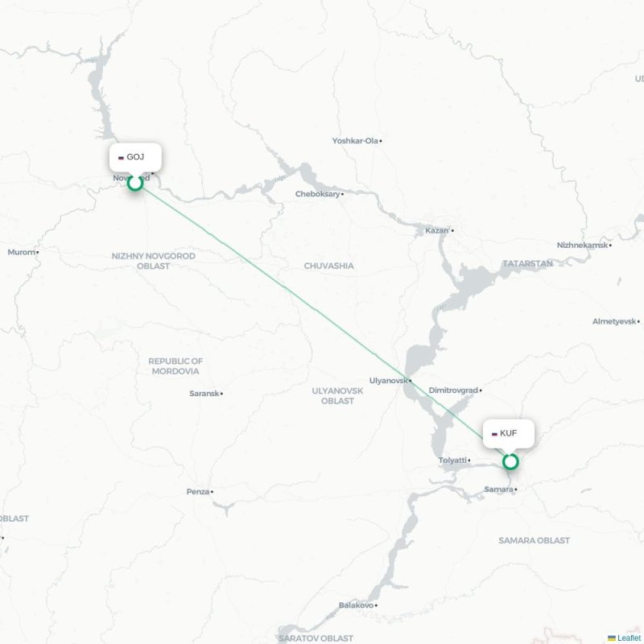Click the green flight route line
Image resolution: width=644 pixels, height=644 pixels.
pyautogui.click(x=316, y=312)
